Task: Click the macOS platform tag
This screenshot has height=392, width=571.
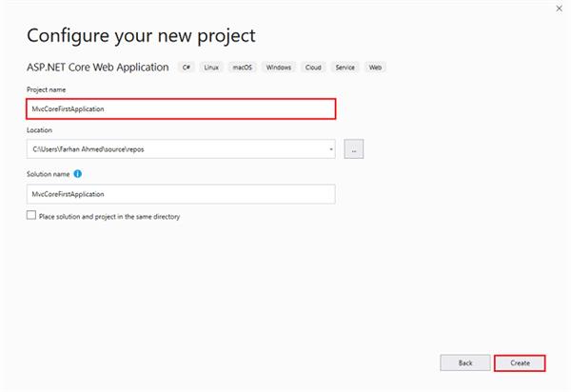Action: tap(244, 68)
